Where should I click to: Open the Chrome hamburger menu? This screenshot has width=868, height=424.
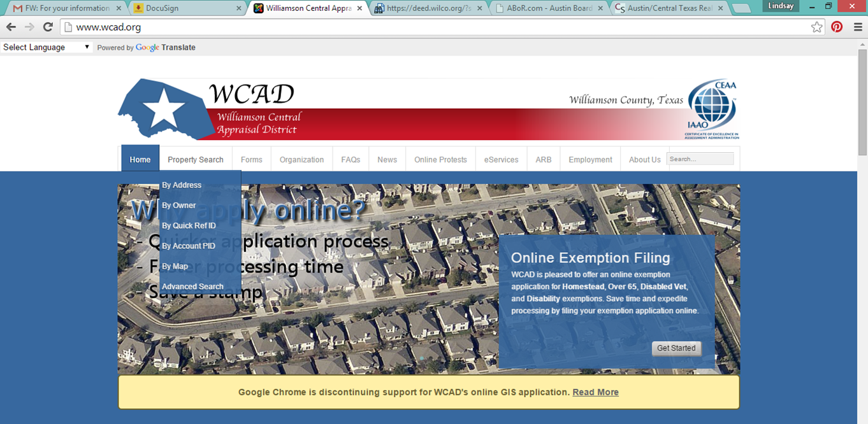pos(858,27)
